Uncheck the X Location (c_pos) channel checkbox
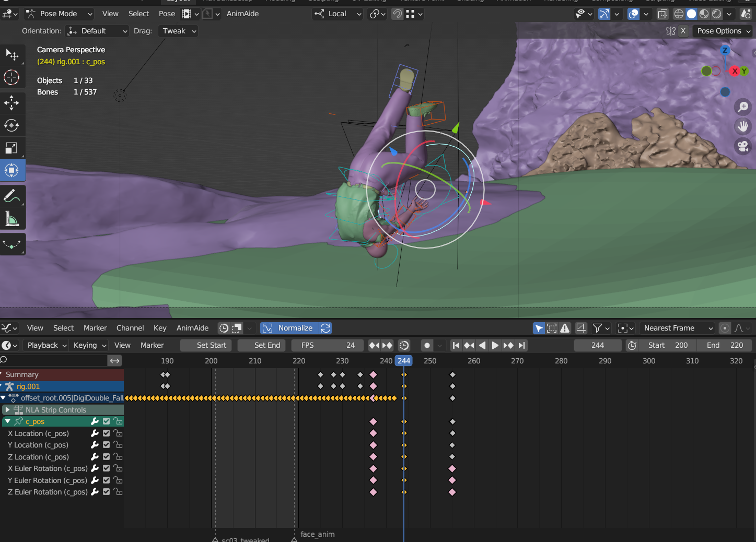 [x=107, y=433]
